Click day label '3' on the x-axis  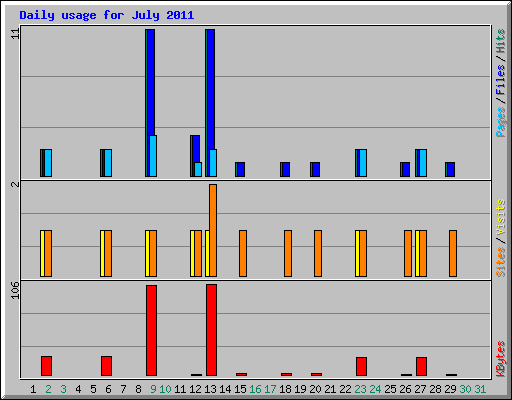coord(63,389)
